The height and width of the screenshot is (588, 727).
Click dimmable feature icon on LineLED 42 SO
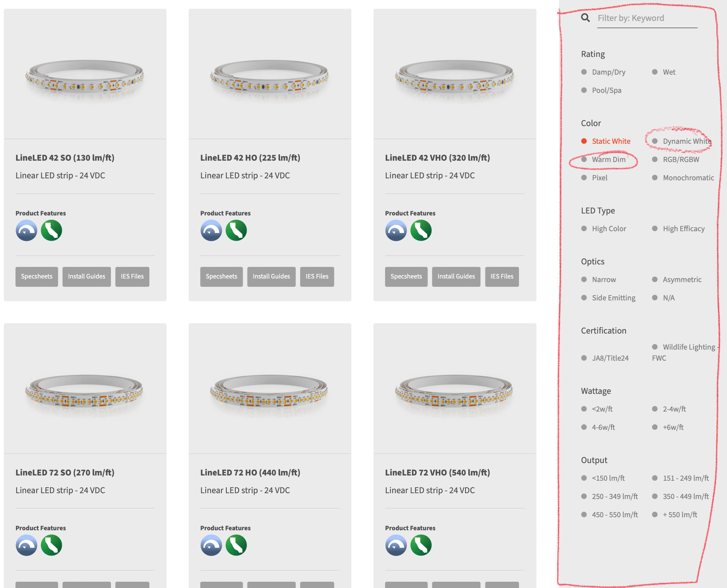coord(26,230)
